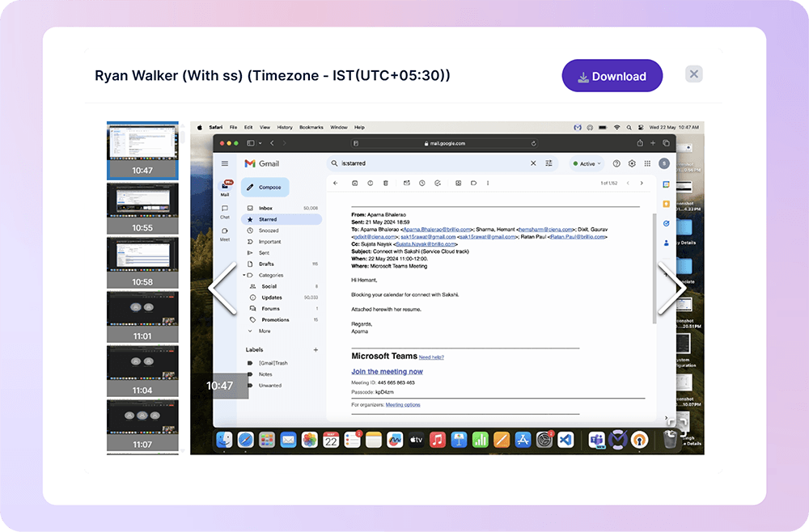The image size is (809, 532).
Task: Open the Bookmarks menu
Action: [311, 127]
